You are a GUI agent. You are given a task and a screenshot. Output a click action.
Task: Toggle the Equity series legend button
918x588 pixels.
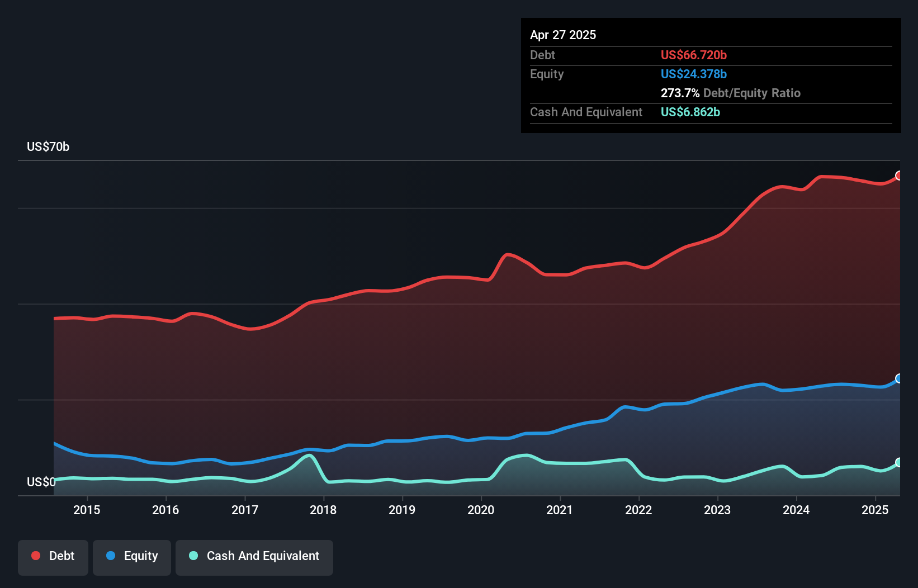tap(132, 557)
